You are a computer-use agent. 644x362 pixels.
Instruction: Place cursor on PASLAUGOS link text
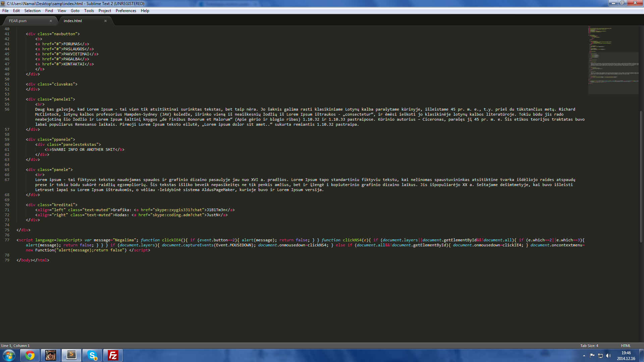74,49
